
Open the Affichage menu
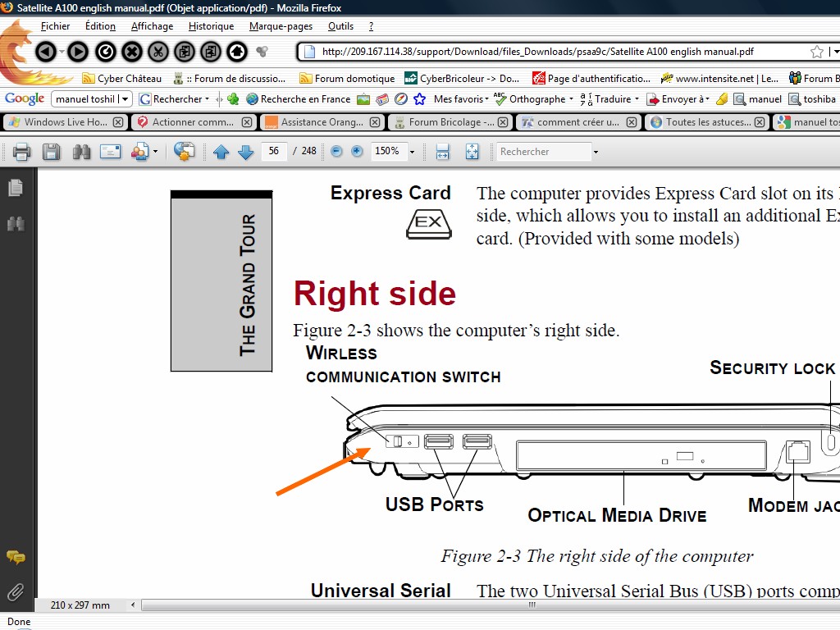tap(152, 26)
